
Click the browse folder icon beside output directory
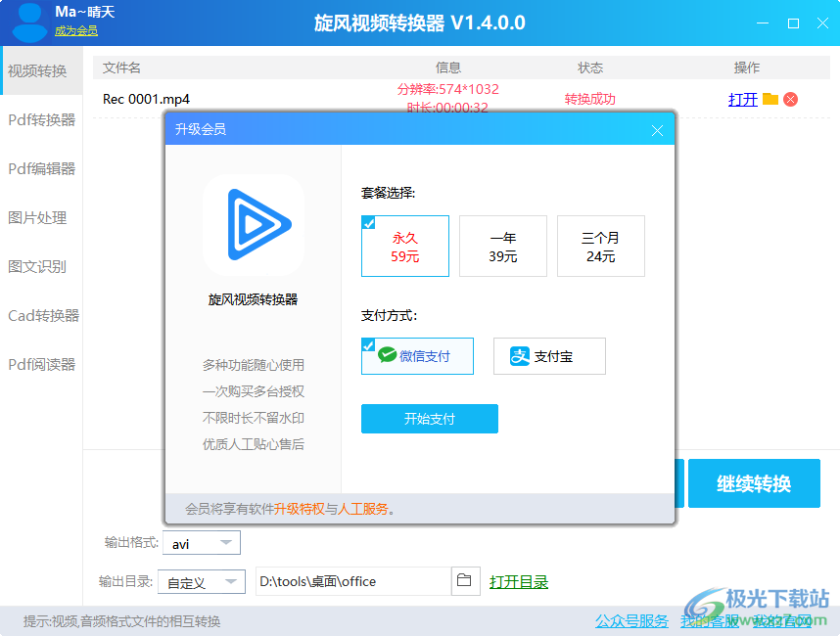465,580
